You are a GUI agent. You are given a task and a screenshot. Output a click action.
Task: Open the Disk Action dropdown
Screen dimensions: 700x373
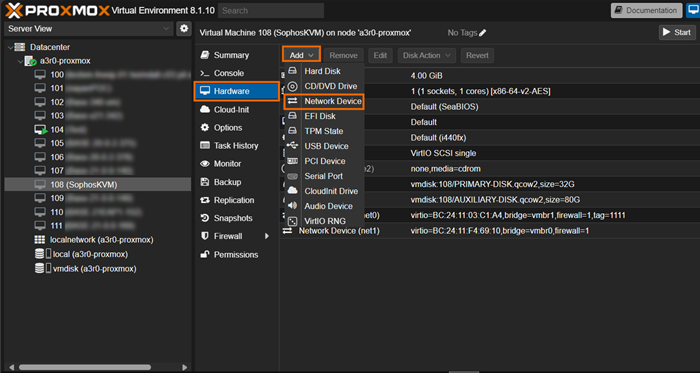(427, 55)
